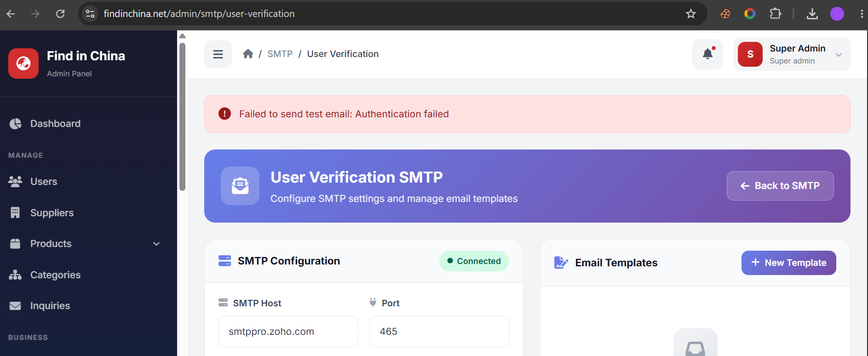
Task: Open the browser three-dot menu
Action: [x=861, y=14]
